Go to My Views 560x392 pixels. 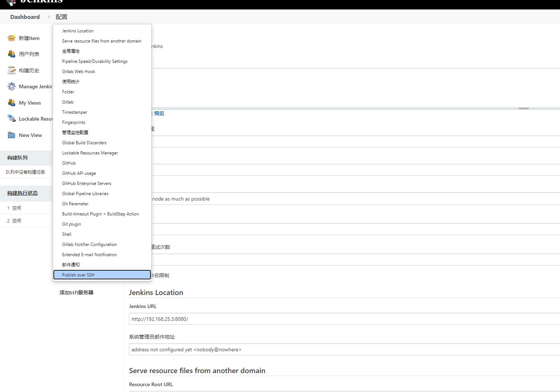[30, 103]
